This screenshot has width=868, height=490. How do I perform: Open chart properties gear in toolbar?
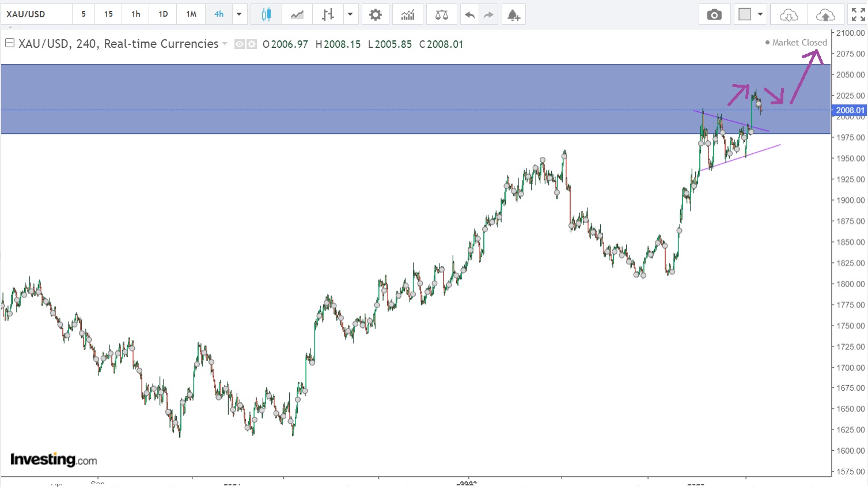376,14
